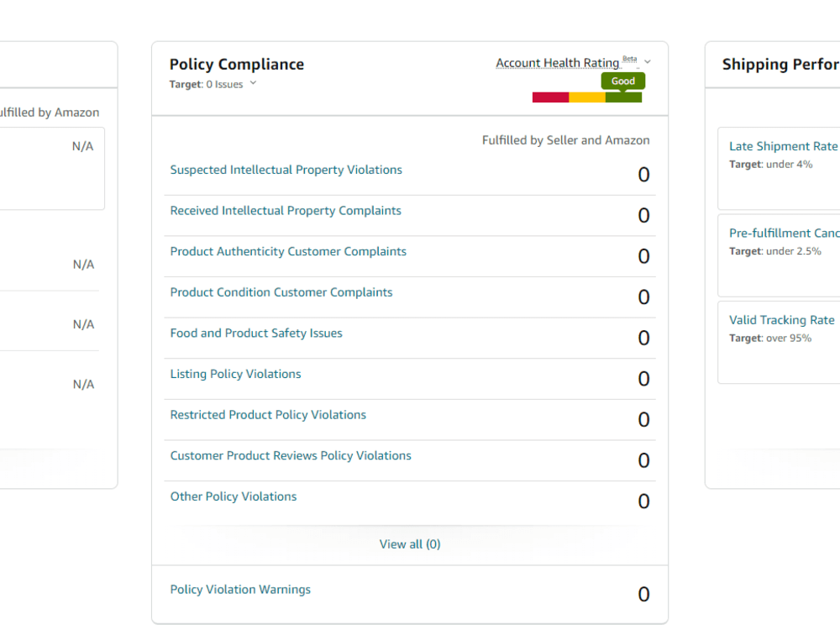Open the Late Shipment Rate link
The image size is (840, 630).
[783, 146]
